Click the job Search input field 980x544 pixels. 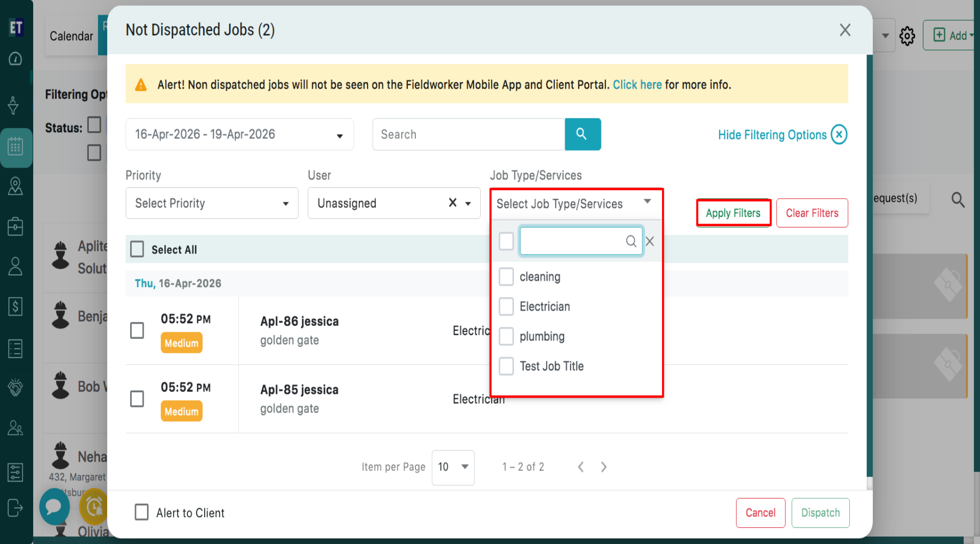click(468, 134)
